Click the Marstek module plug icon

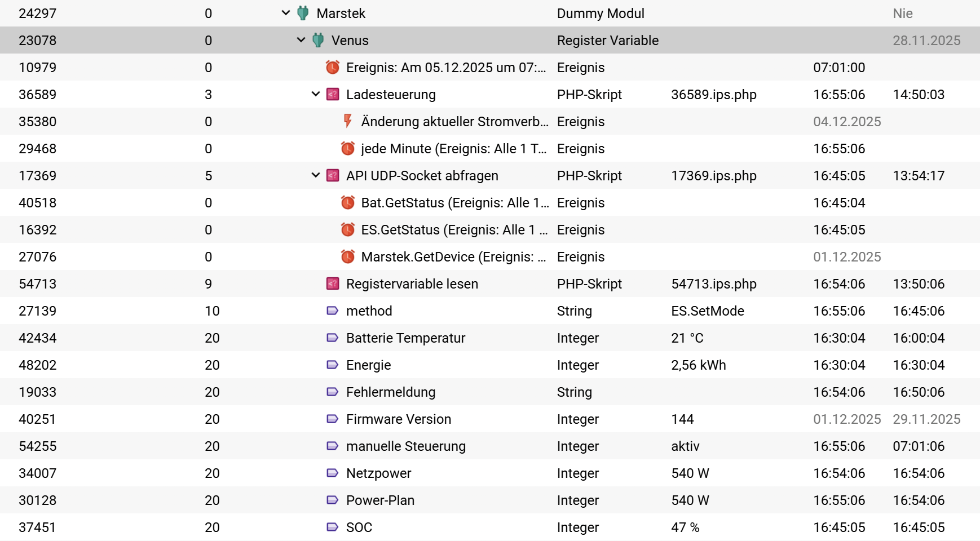click(303, 13)
